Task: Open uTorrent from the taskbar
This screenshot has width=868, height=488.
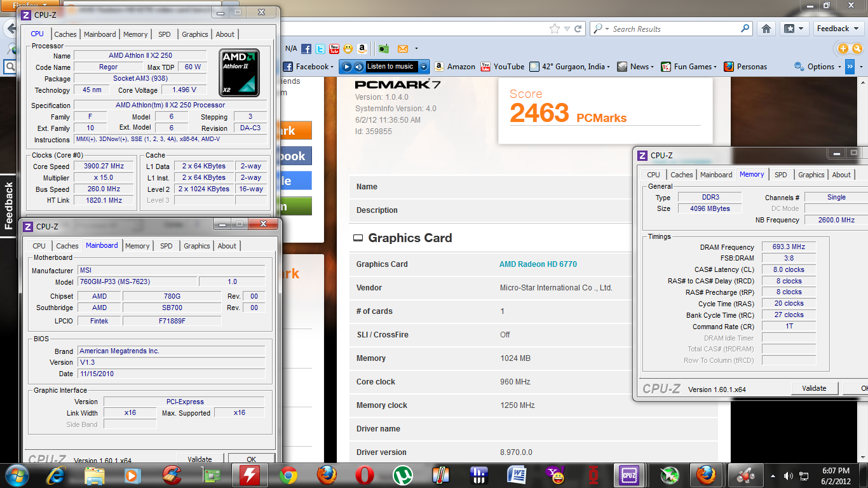Action: [x=403, y=475]
